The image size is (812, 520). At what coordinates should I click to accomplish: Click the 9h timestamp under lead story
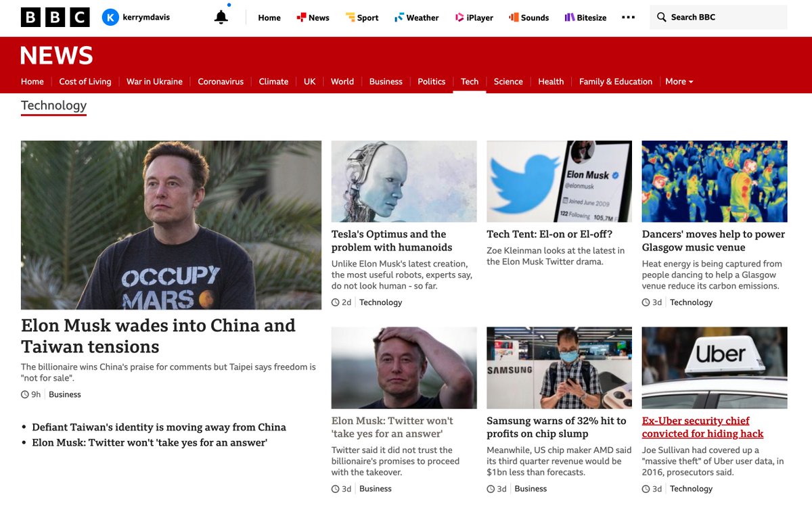31,394
